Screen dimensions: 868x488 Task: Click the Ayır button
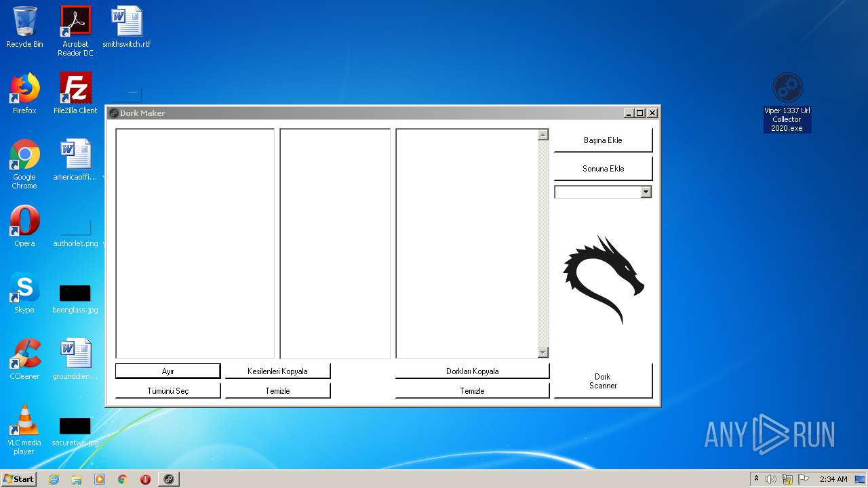tap(167, 371)
